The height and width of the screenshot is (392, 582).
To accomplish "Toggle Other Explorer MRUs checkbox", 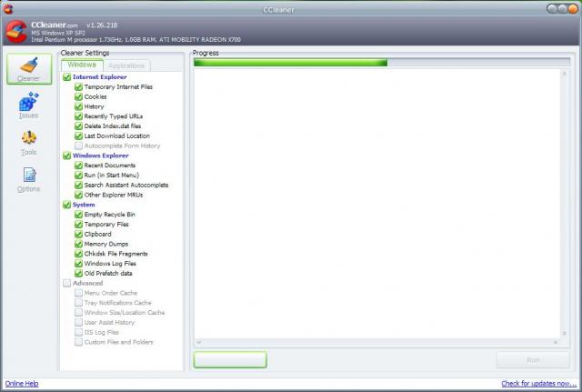I will pos(78,195).
